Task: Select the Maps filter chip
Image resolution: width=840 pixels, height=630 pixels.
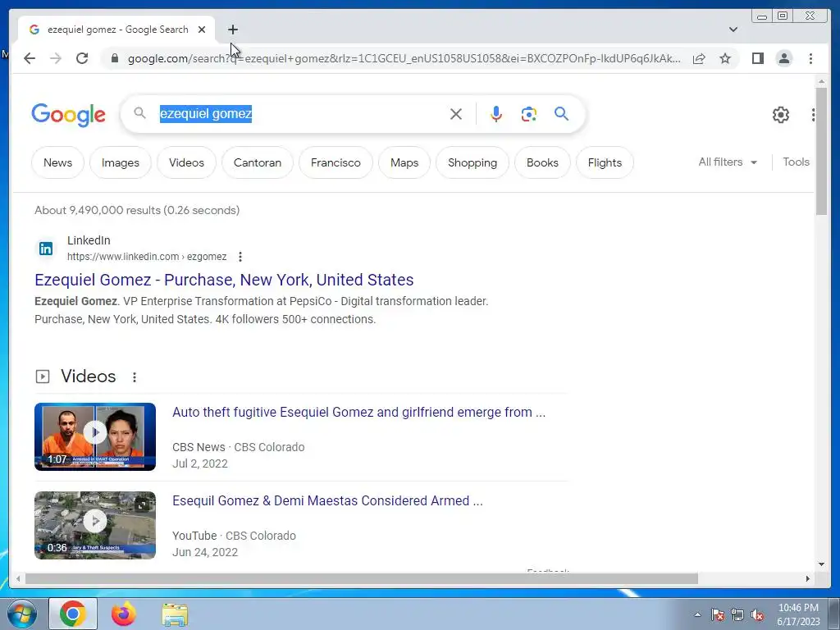Action: tap(404, 162)
